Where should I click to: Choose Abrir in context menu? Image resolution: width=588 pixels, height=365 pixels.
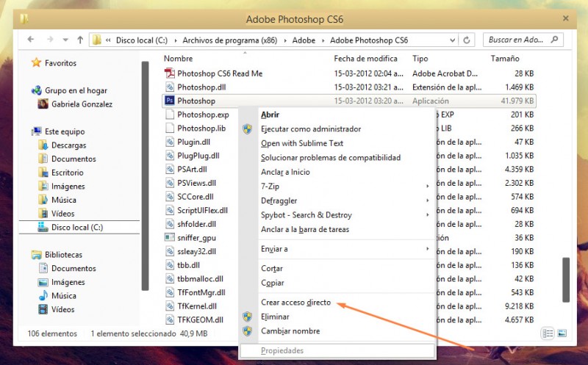(270, 115)
